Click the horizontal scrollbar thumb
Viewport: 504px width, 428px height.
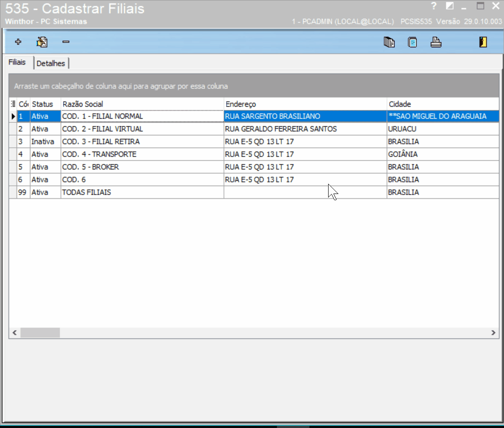click(x=40, y=333)
